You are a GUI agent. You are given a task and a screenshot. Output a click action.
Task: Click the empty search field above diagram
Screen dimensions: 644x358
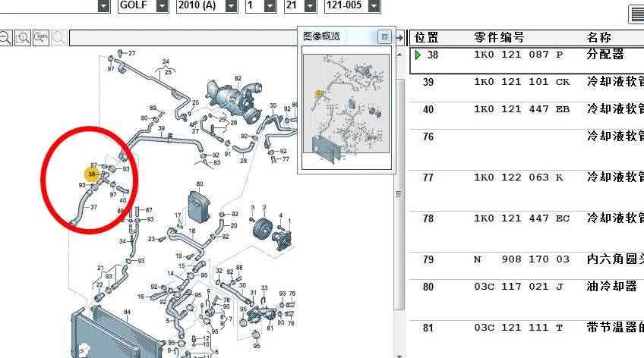coord(184,38)
